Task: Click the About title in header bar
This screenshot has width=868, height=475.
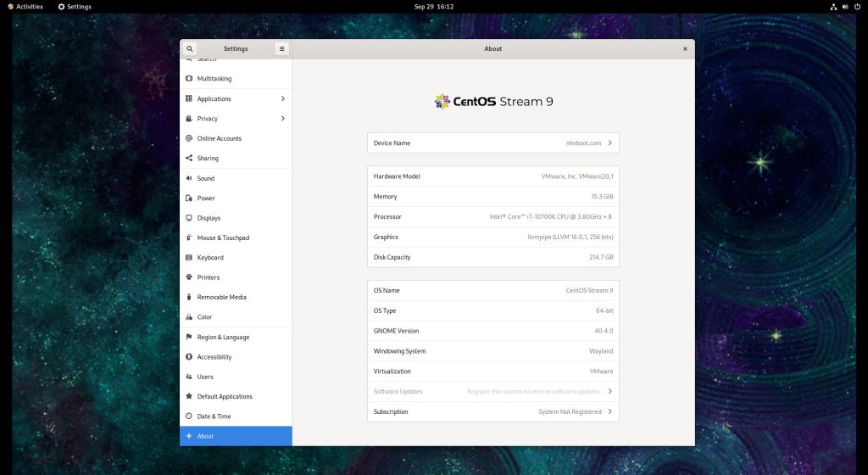Action: tap(492, 48)
